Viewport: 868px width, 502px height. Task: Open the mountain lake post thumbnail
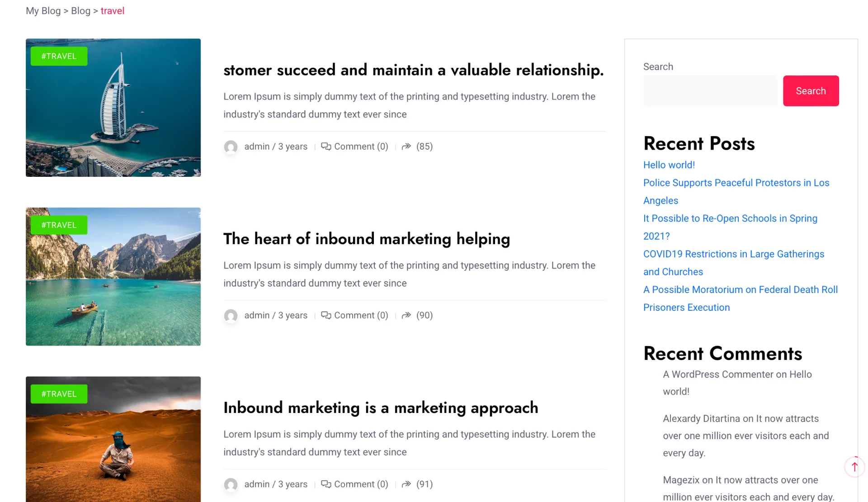pyautogui.click(x=113, y=285)
